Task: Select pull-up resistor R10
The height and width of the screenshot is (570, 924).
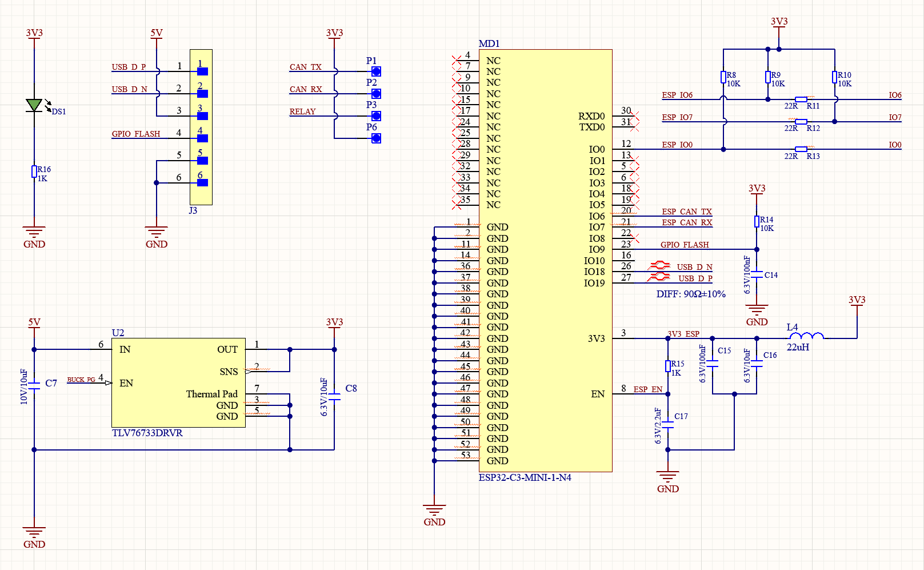Action: pos(835,77)
